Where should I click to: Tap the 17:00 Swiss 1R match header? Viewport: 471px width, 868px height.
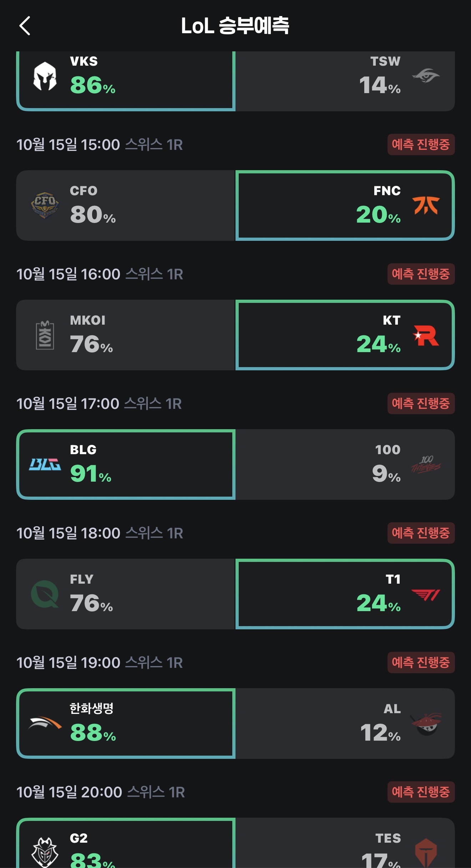(99, 403)
